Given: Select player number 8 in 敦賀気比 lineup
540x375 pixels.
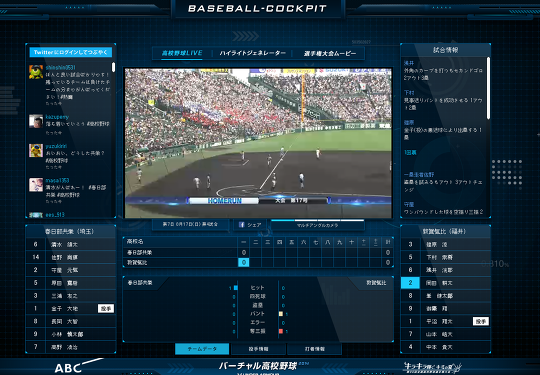Looking at the screenshot, I should [446, 295].
